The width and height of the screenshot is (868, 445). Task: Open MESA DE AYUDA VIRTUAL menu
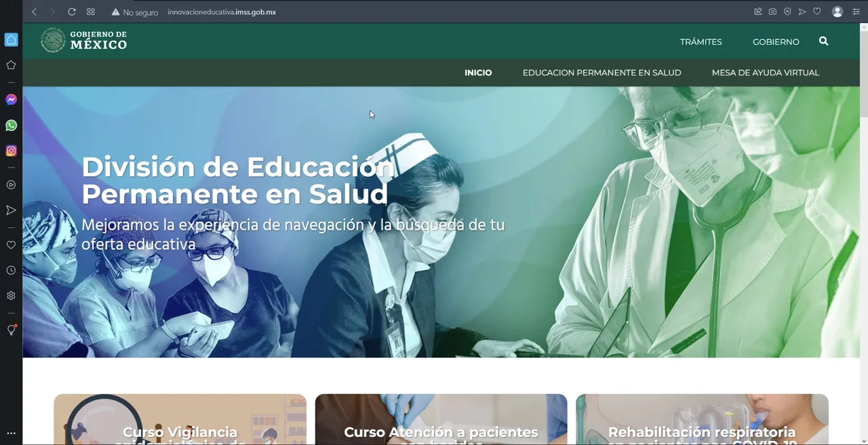click(766, 73)
